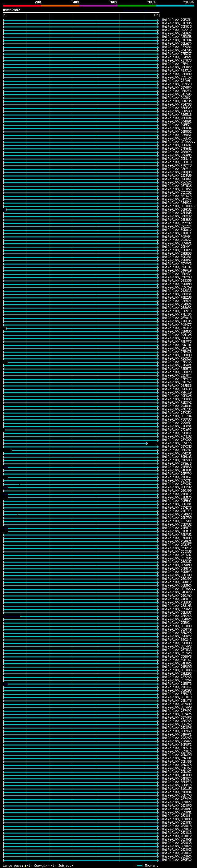197x868 pixels.
Task: Select the UniRef100_P08477 label
Action: click(x=176, y=325)
